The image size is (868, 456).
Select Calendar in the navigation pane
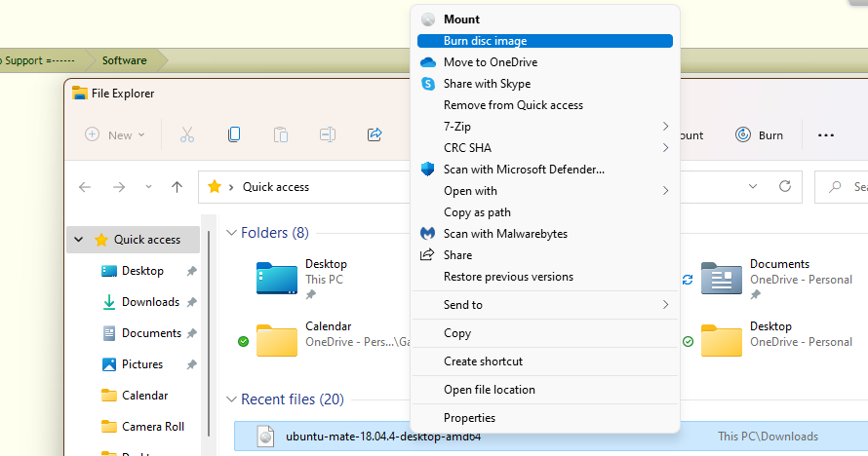click(144, 396)
